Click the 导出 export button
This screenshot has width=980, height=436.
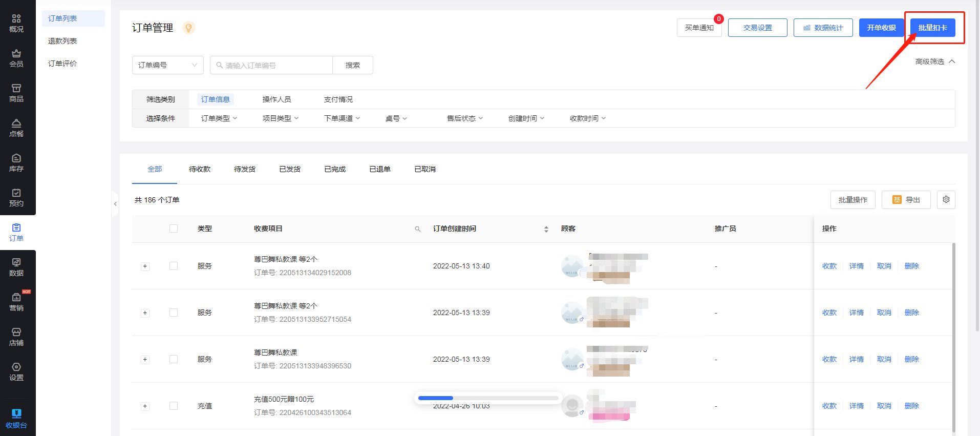[906, 200]
